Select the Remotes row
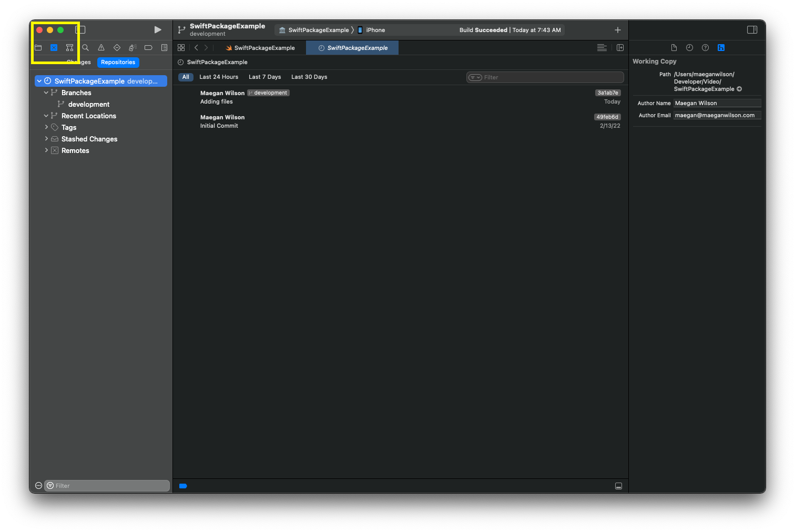The image size is (795, 532). pyautogui.click(x=75, y=150)
